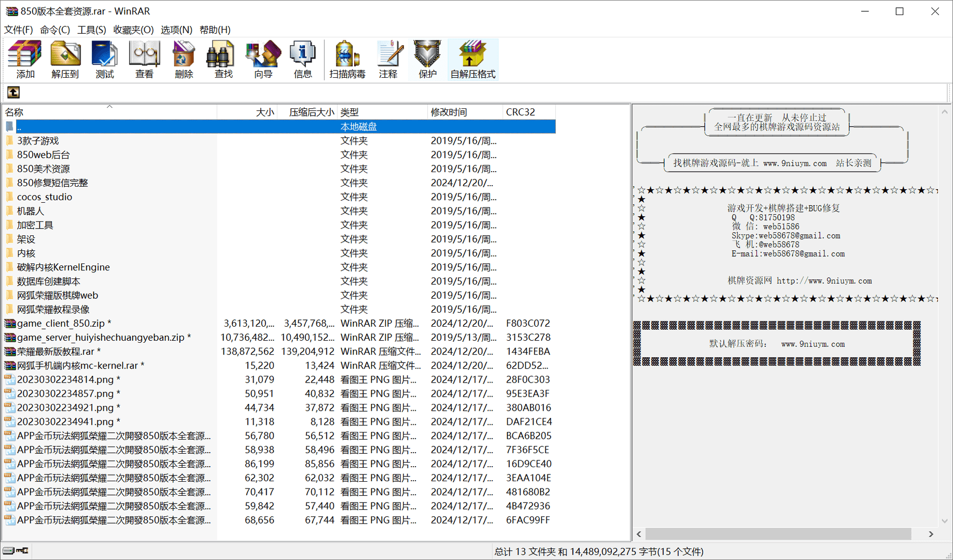The image size is (953, 560).
Task: Sort by the 压缩后大小 column header
Action: tap(307, 112)
